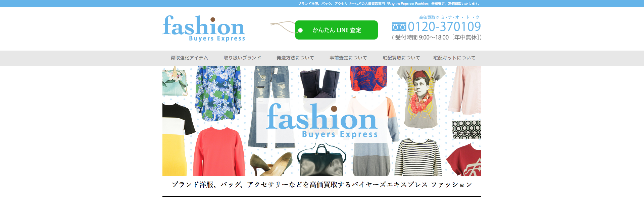This screenshot has width=644, height=197.
Task: Click the black leather handbag image
Action: coord(321,160)
